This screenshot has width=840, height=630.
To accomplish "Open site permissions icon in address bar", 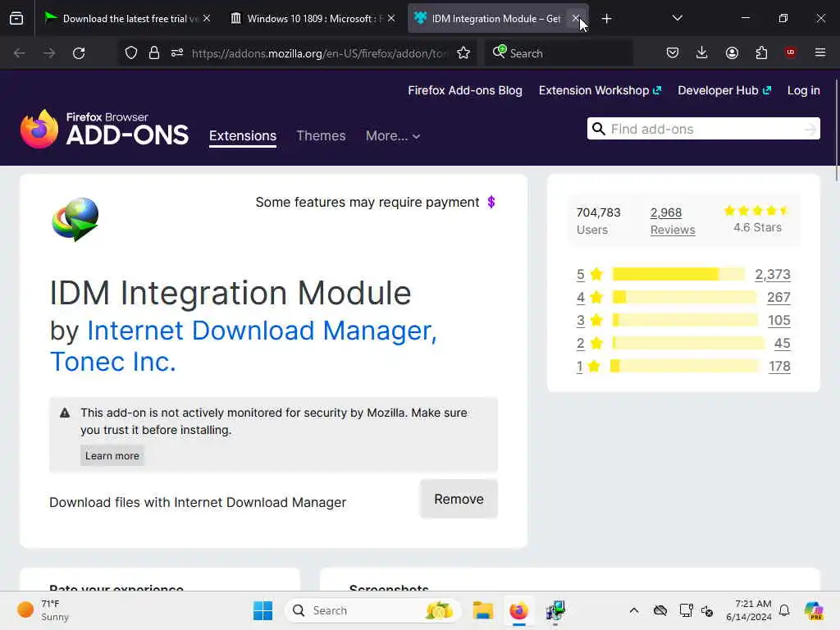I will (x=177, y=53).
